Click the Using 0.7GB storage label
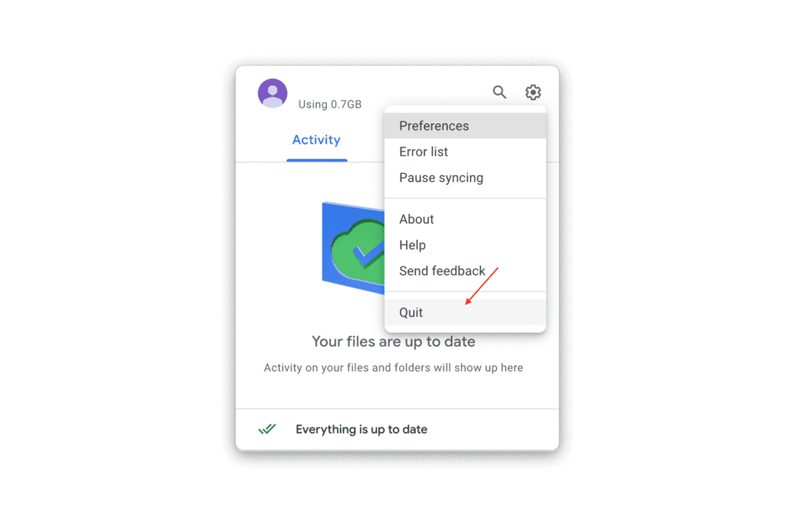 pyautogui.click(x=330, y=104)
